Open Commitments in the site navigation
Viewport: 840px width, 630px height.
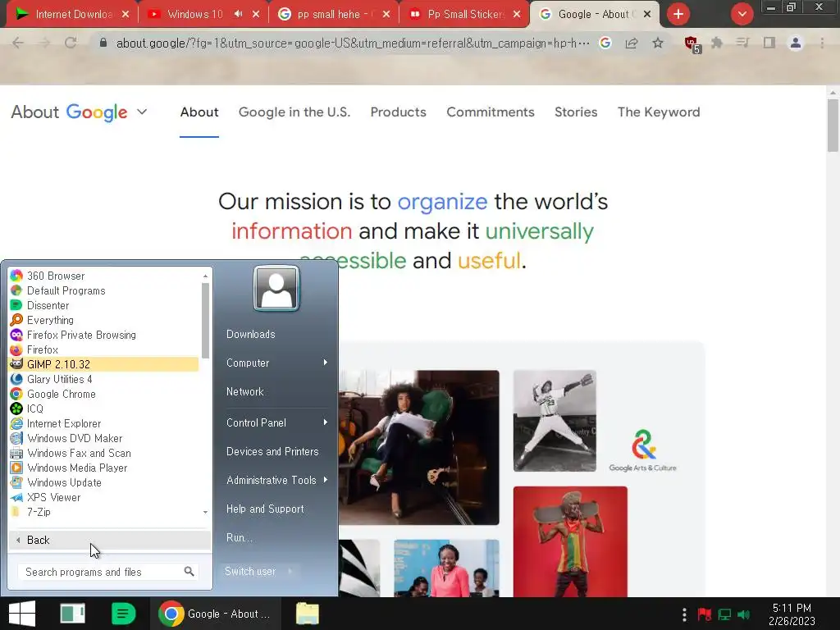491,112
